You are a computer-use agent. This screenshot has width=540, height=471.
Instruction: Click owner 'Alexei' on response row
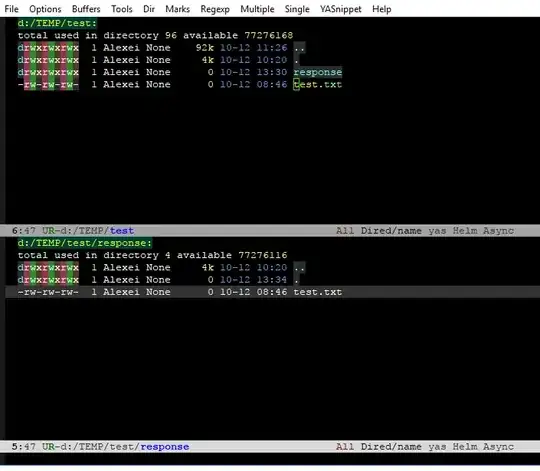click(x=121, y=72)
